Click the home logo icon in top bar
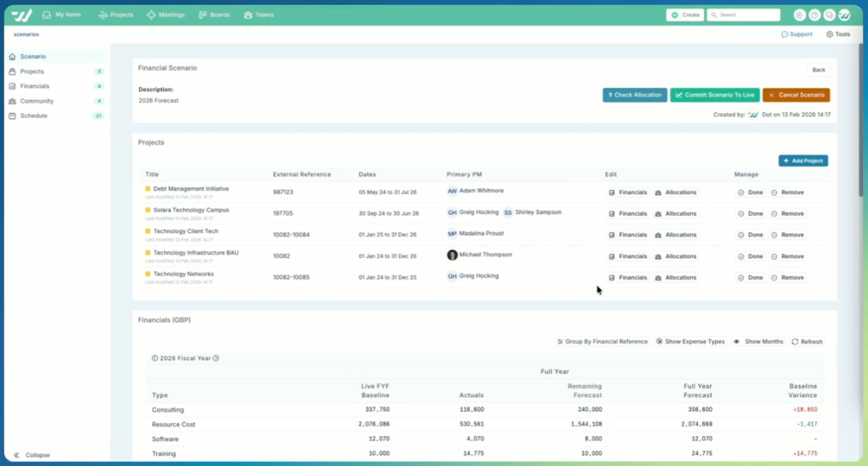Viewport: 868px width, 466px height. tap(21, 15)
